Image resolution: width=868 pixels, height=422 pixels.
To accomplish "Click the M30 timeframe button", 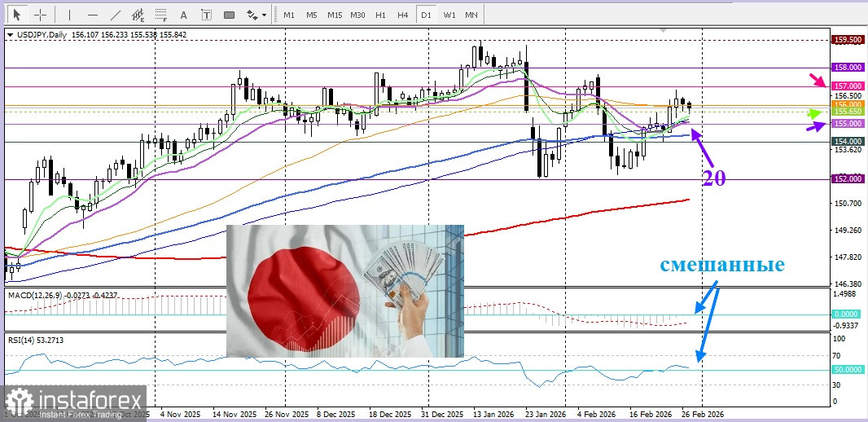I will pos(357,15).
